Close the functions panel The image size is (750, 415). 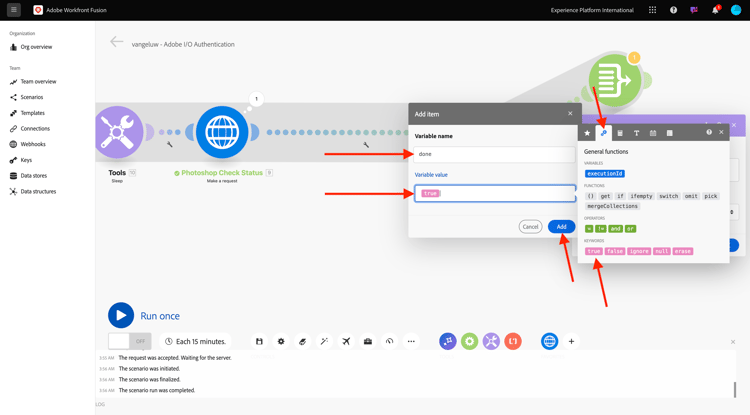pyautogui.click(x=721, y=132)
